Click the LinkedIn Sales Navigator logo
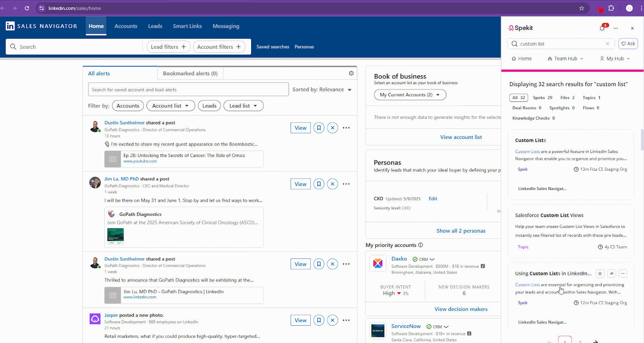This screenshot has width=644, height=343. 41,26
